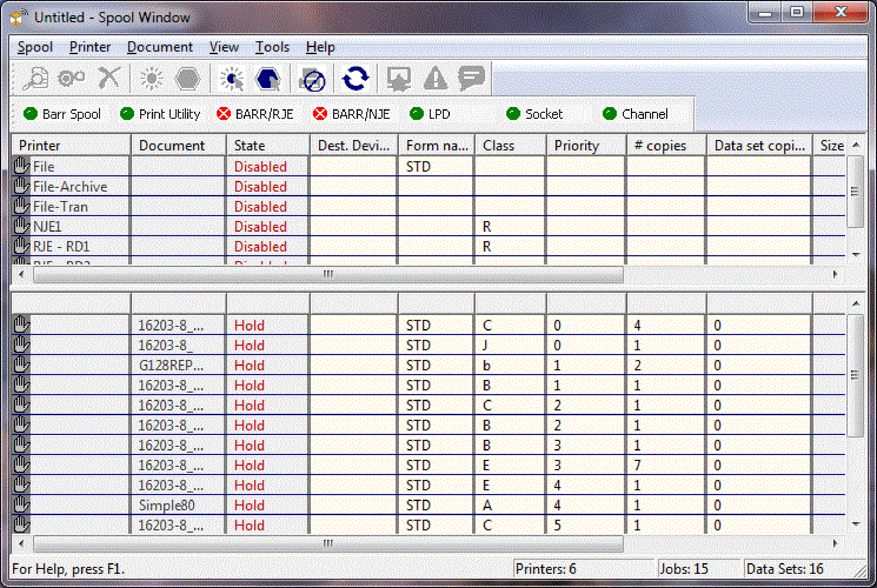The width and height of the screenshot is (877, 588).
Task: Open the Tools menu
Action: coord(272,47)
